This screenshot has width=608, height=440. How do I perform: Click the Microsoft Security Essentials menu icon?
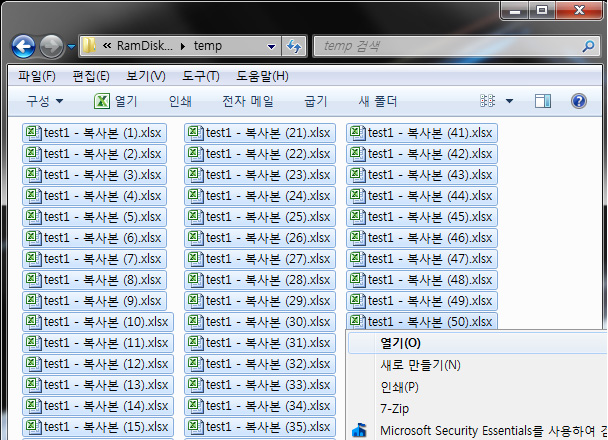(x=359, y=431)
